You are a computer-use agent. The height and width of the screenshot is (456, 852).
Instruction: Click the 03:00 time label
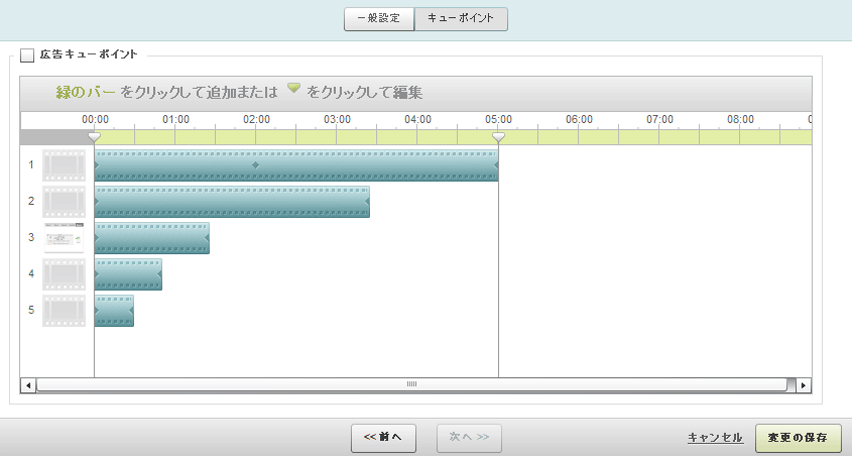[337, 120]
